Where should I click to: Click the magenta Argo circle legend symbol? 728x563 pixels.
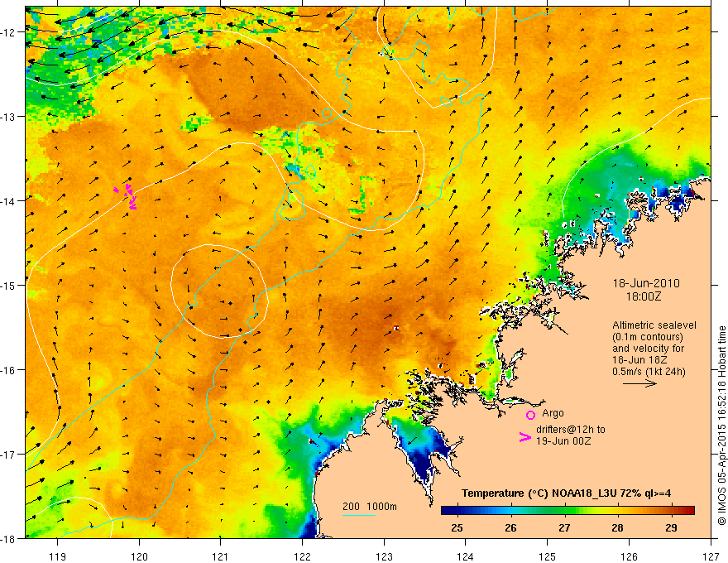point(530,415)
